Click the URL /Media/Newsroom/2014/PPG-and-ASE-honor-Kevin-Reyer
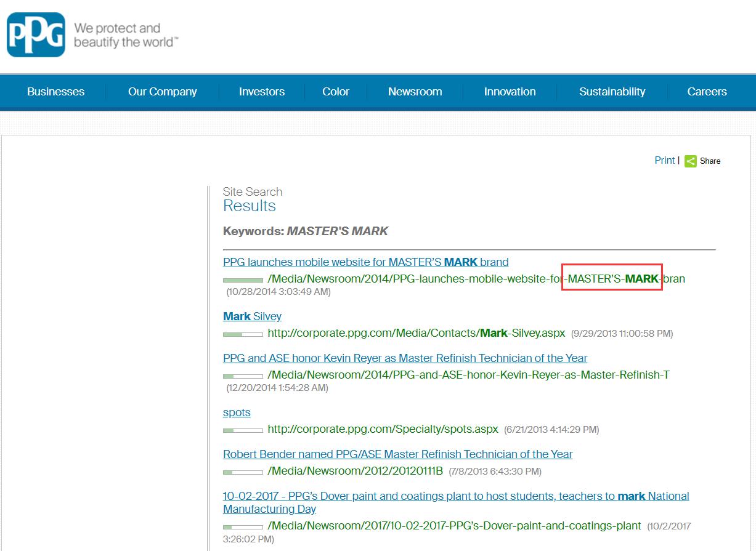Viewport: 756px width, 551px height. point(468,375)
